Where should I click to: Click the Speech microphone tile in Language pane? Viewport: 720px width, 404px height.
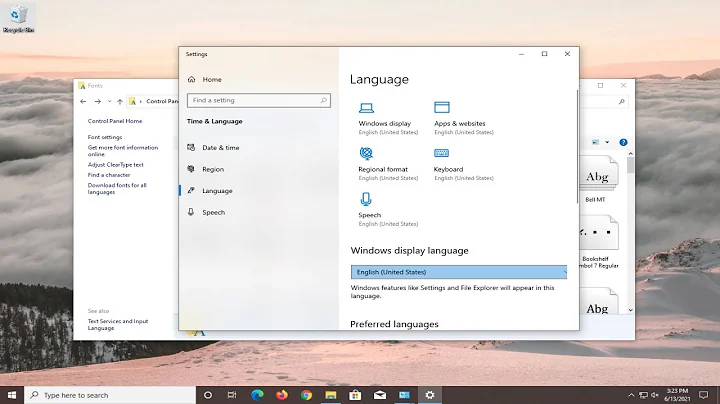pyautogui.click(x=367, y=199)
